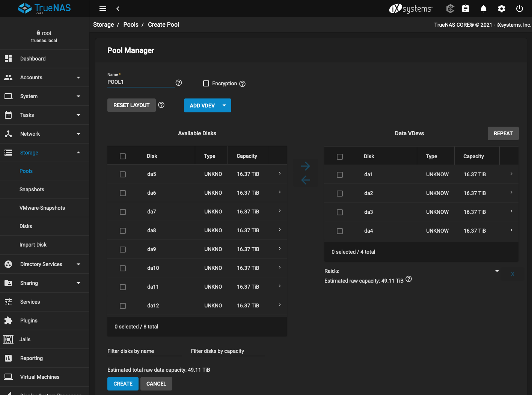Go to Pools in the breadcrumb
Screen dimensions: 532x395
coord(131,24)
